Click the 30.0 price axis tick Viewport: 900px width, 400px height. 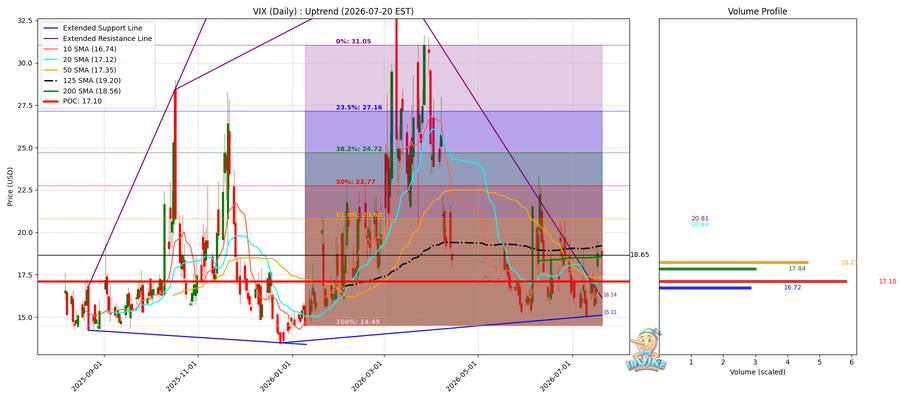[x=25, y=63]
